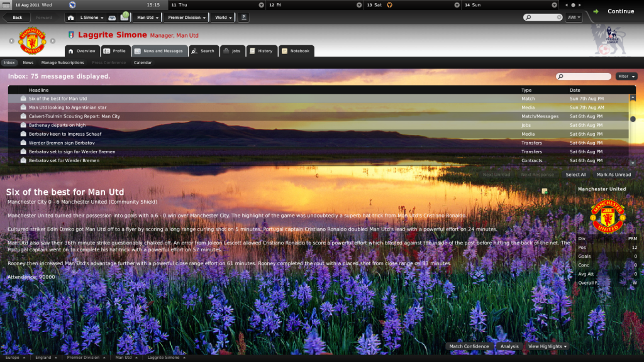This screenshot has width=644, height=362.
Task: Open the Notebook tab
Action: click(296, 51)
